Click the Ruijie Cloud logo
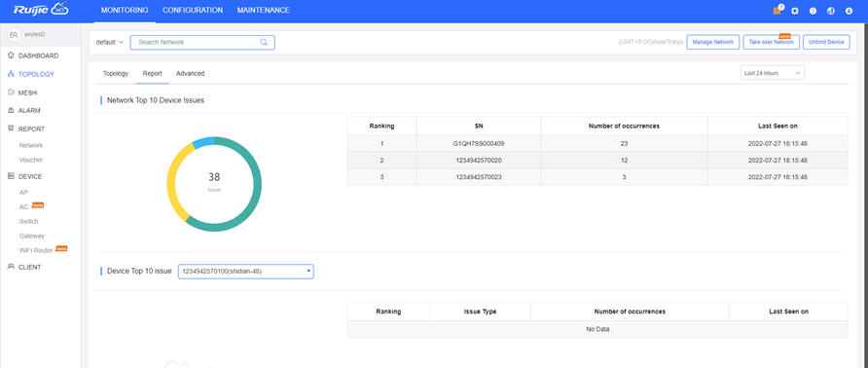This screenshot has height=368, width=868. coord(41,10)
